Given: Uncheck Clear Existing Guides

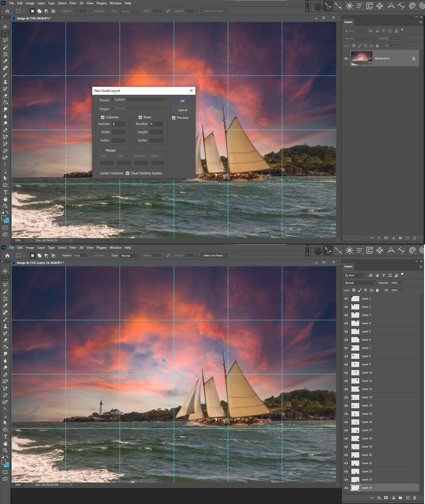Looking at the screenshot, I should pyautogui.click(x=128, y=173).
